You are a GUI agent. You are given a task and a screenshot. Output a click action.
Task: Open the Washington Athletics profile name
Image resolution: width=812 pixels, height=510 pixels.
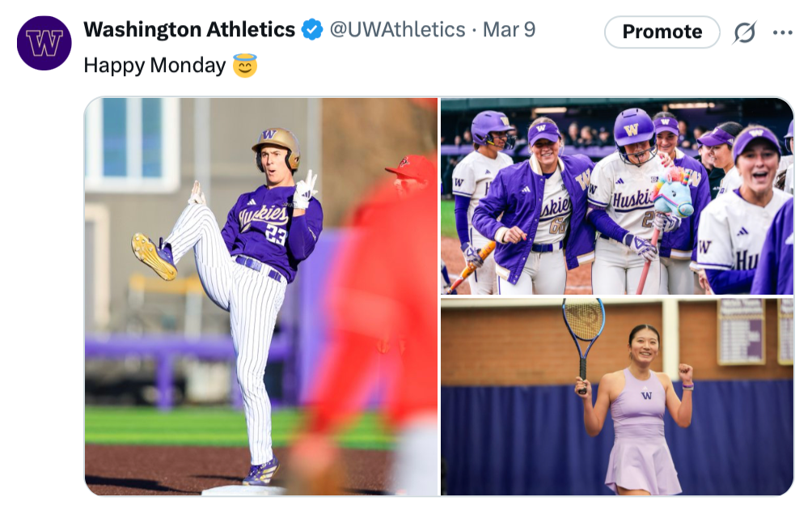coord(189,30)
